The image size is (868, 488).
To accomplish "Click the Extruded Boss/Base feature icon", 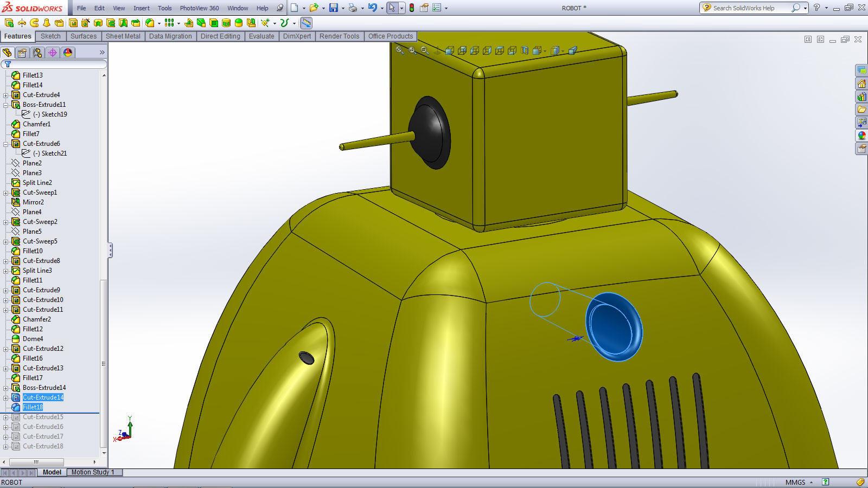I will click(9, 23).
